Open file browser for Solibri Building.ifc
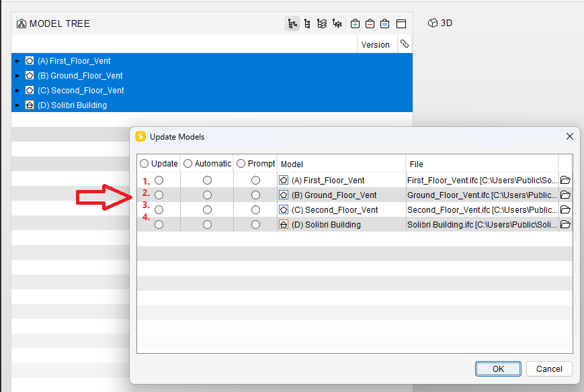Viewport: 584px width, 392px height. 565,224
